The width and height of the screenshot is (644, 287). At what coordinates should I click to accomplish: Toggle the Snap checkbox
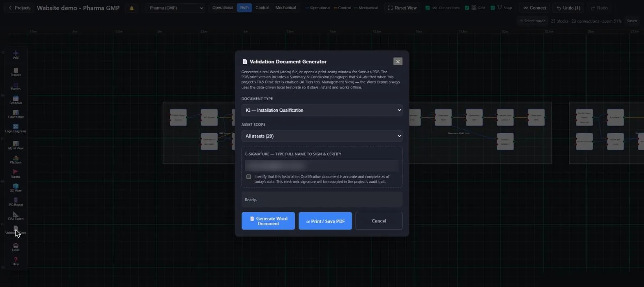tap(493, 8)
